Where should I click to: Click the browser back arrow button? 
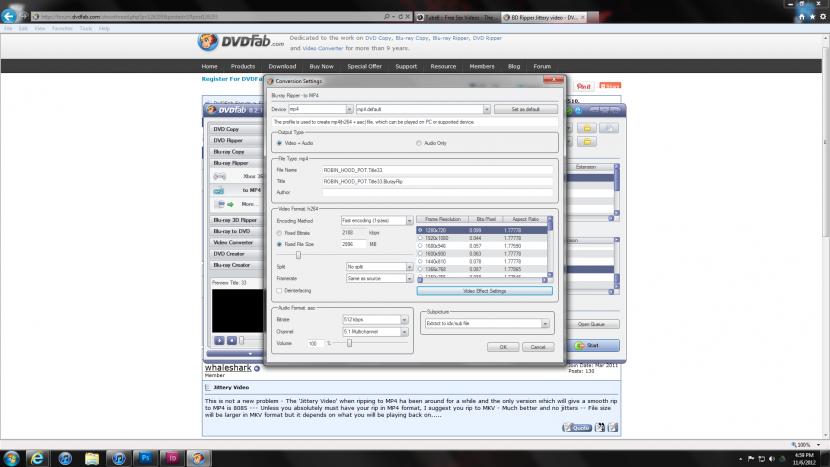pyautogui.click(x=8, y=16)
